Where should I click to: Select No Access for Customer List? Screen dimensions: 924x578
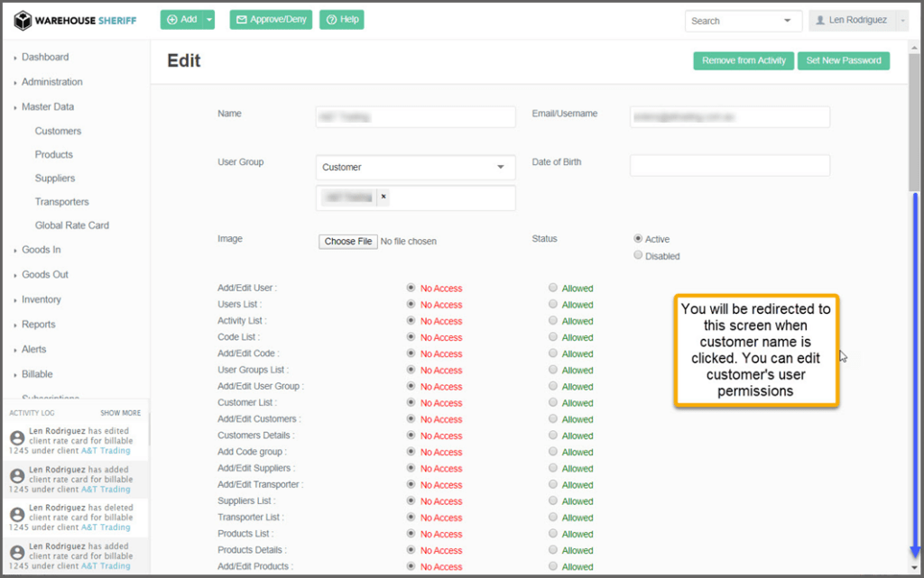(x=411, y=402)
